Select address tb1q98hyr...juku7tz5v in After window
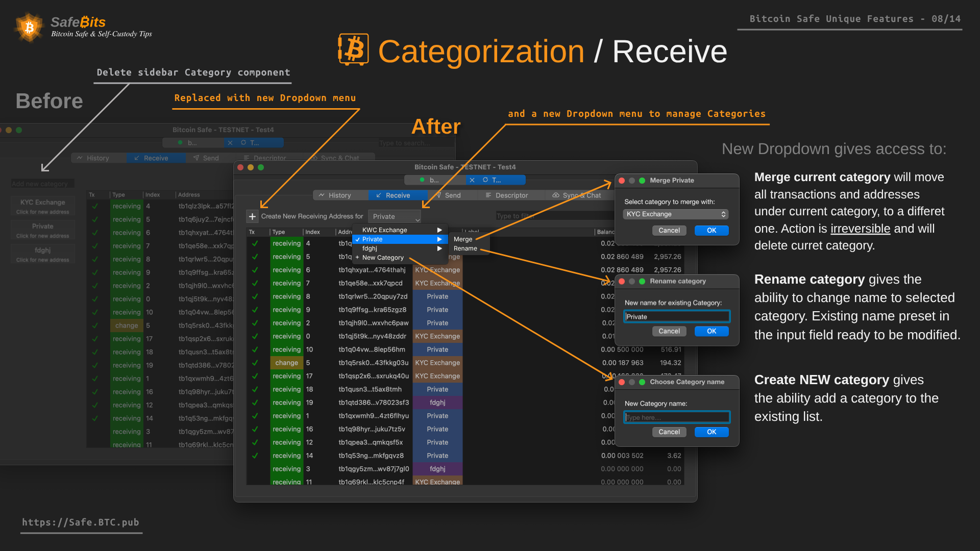 372,429
